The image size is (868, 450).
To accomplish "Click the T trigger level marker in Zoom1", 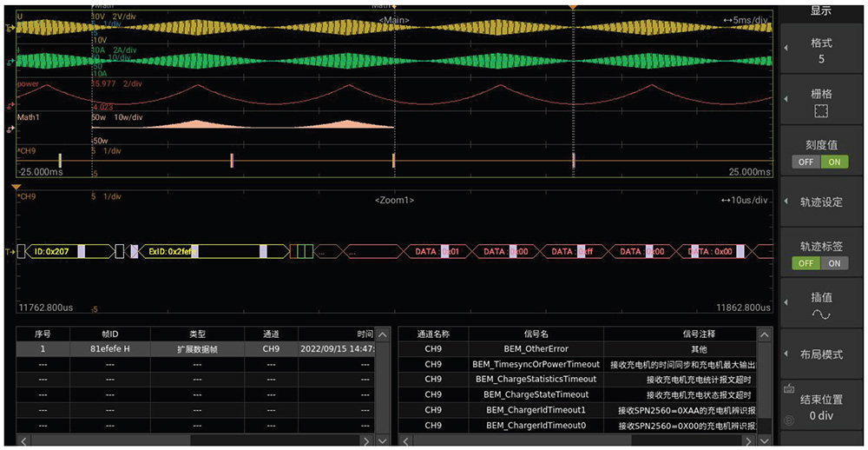I will point(10,252).
